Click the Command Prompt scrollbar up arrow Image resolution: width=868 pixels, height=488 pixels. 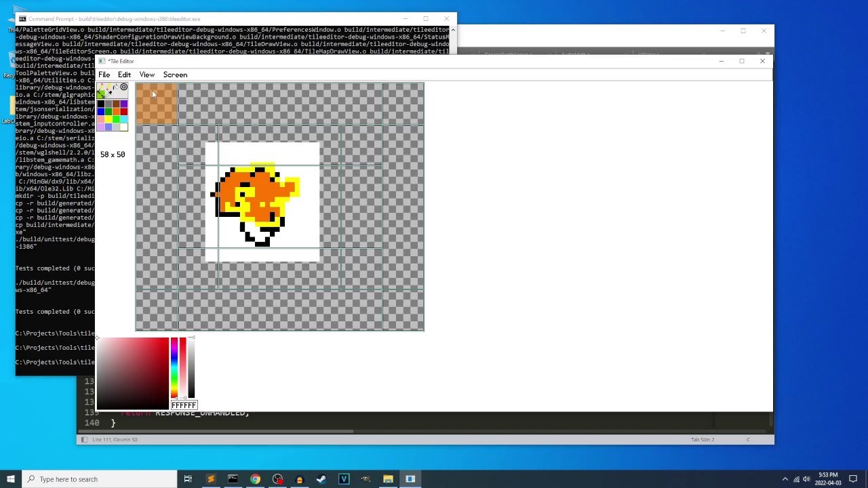pos(453,30)
